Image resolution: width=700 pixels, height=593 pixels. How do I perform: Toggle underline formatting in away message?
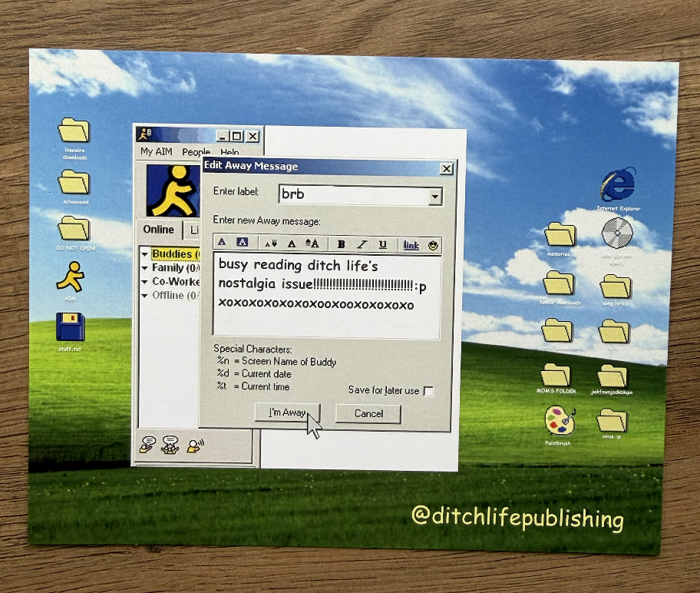click(x=382, y=244)
